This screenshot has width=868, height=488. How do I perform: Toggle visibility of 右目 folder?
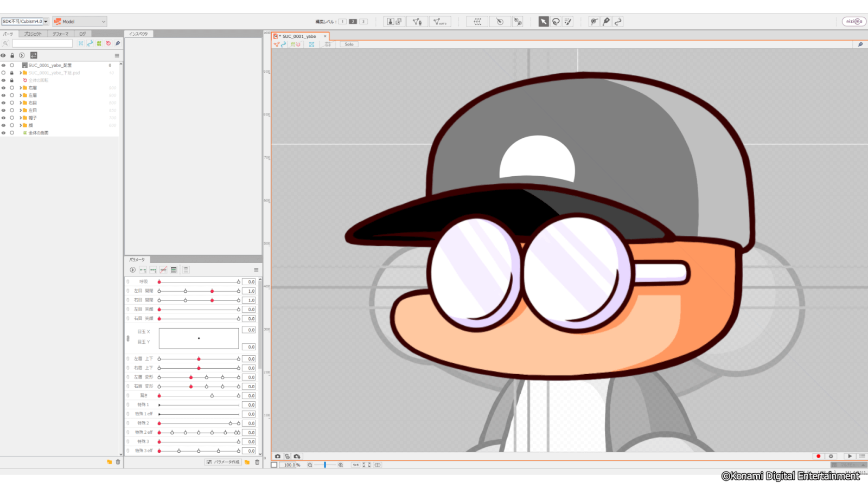(x=3, y=102)
